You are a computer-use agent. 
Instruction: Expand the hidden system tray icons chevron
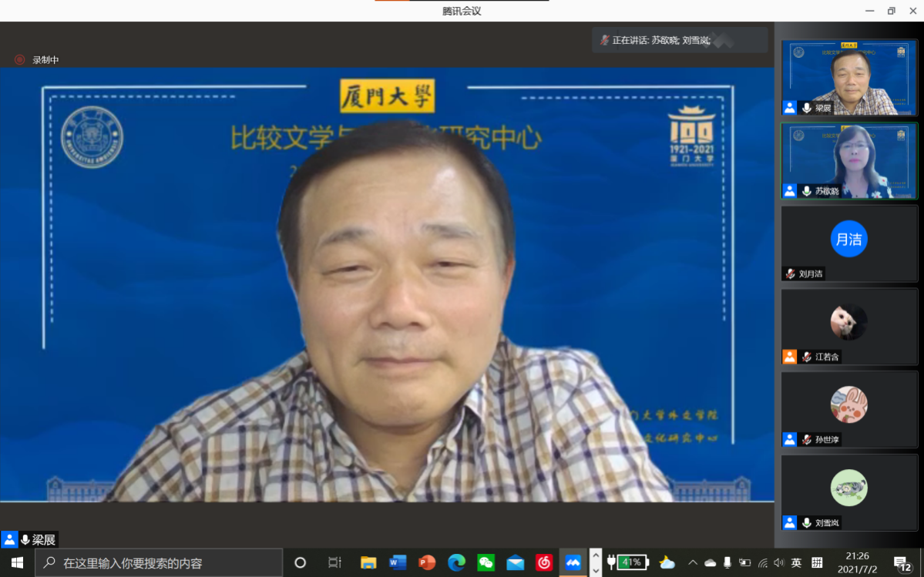click(692, 562)
